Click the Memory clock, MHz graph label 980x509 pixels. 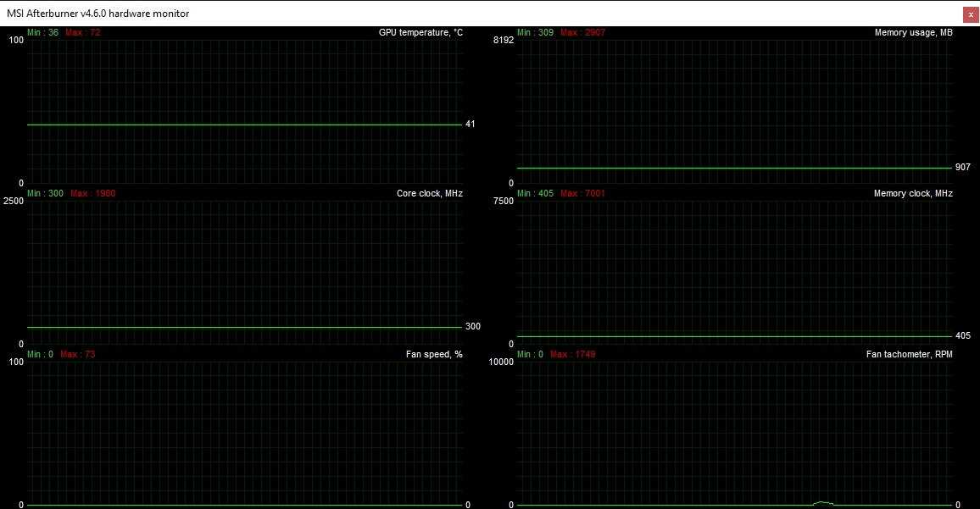coord(913,193)
